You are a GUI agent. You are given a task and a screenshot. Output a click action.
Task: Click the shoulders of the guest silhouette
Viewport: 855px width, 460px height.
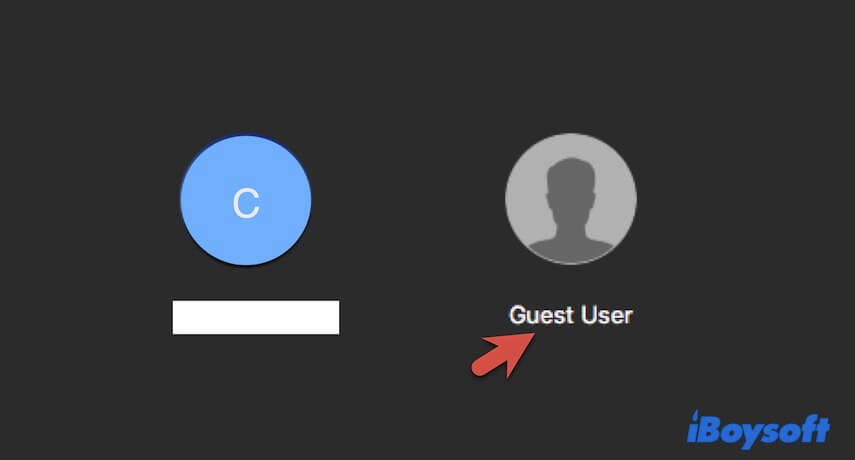(x=570, y=250)
